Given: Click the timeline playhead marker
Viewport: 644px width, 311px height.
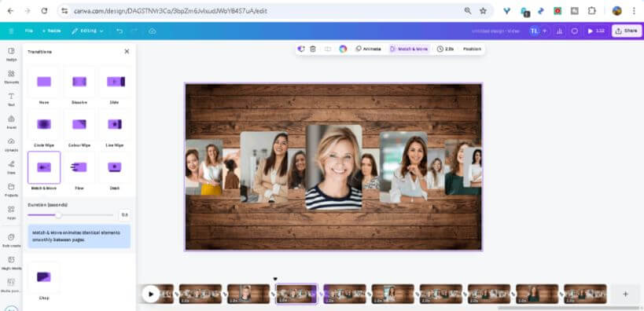Looking at the screenshot, I should coord(275,279).
